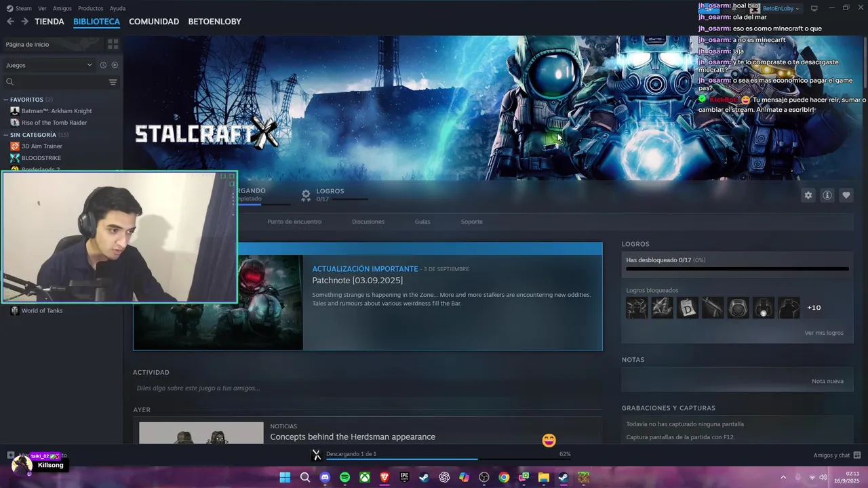
Task: Open the Soporte tab
Action: (x=472, y=222)
